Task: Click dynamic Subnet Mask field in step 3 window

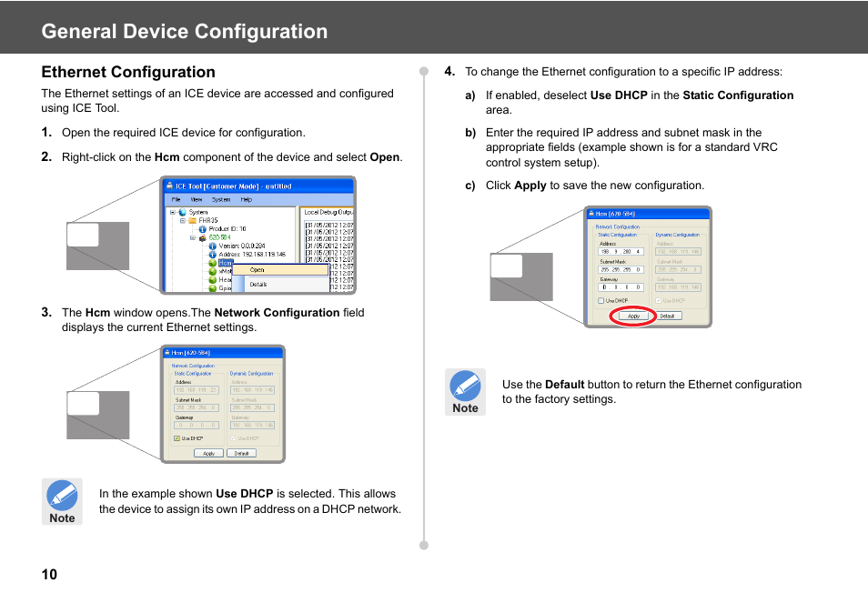Action: tap(252, 407)
